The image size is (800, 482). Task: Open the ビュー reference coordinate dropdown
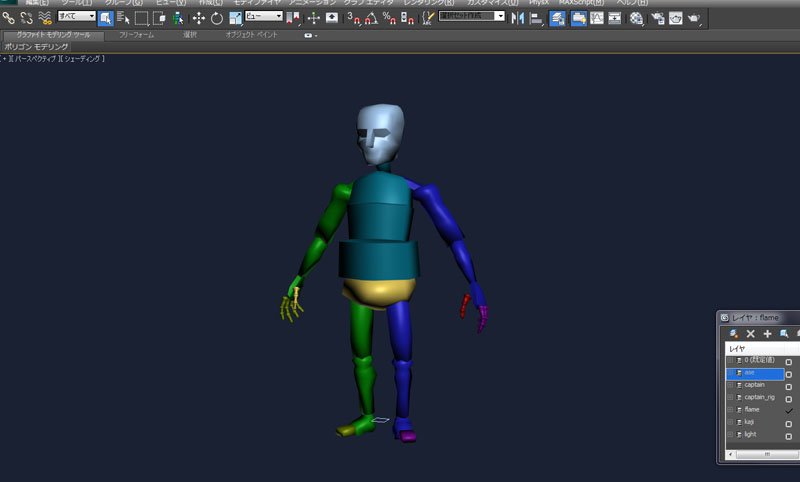click(x=264, y=16)
